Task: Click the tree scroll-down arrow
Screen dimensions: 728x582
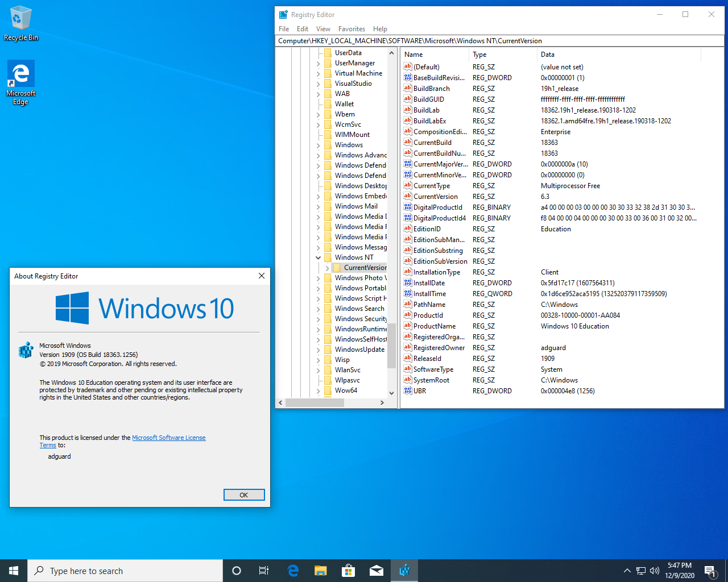Action: click(x=391, y=393)
